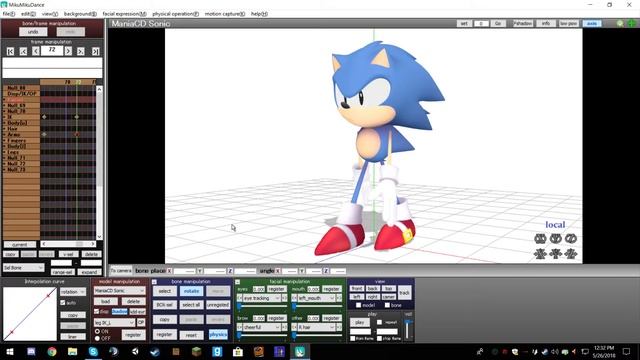Toggle stop frame checkbox
This screenshot has width=640, height=360.
point(380,339)
